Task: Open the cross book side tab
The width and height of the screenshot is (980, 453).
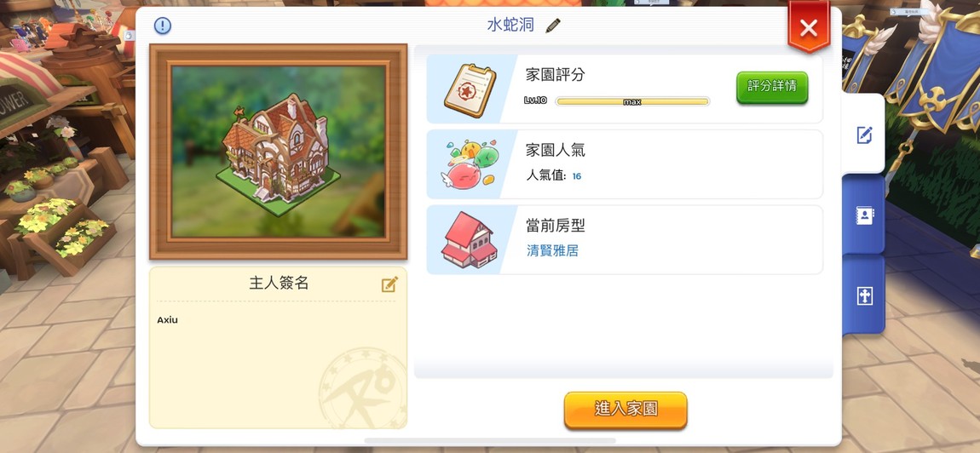Action: (x=864, y=296)
